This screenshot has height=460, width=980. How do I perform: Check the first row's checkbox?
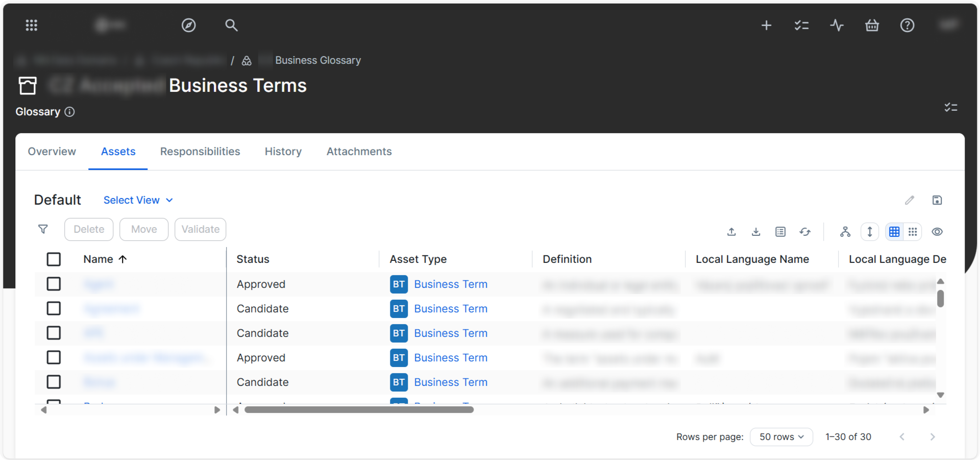tap(54, 284)
